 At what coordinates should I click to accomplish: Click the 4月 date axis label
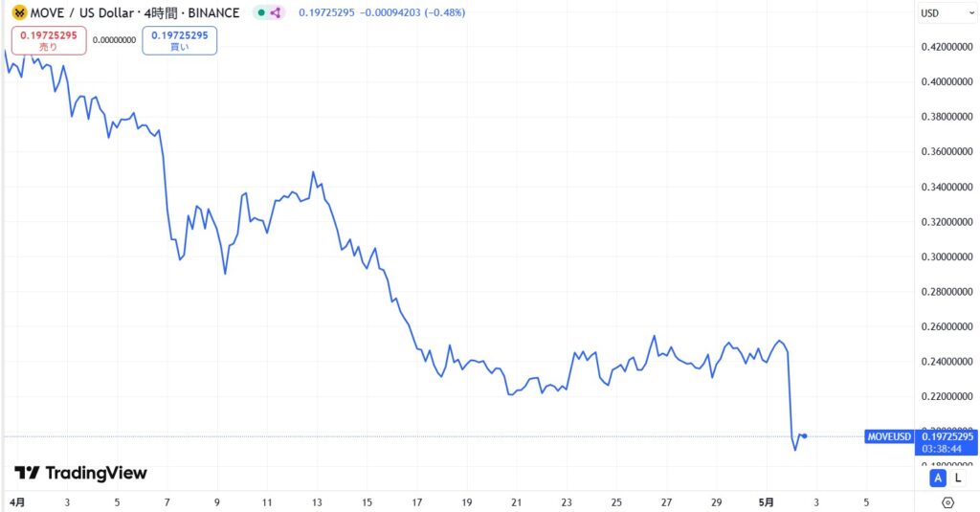(17, 502)
